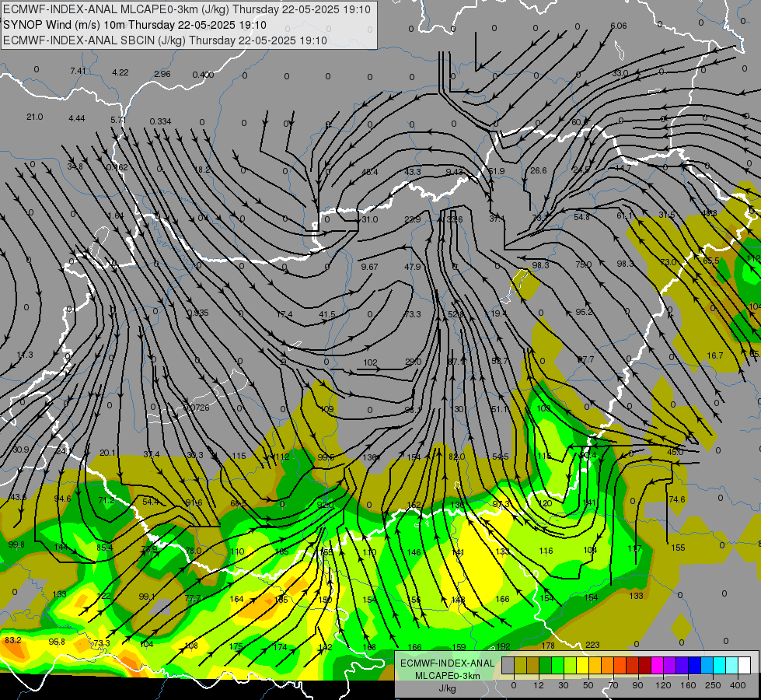
Task: Click the map value 45.0
Action: coord(675,452)
